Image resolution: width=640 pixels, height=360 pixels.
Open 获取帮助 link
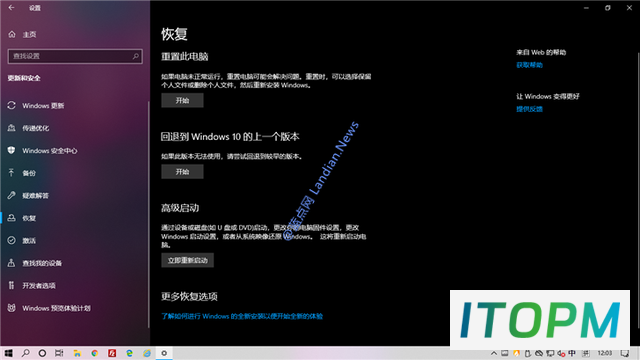tap(529, 65)
